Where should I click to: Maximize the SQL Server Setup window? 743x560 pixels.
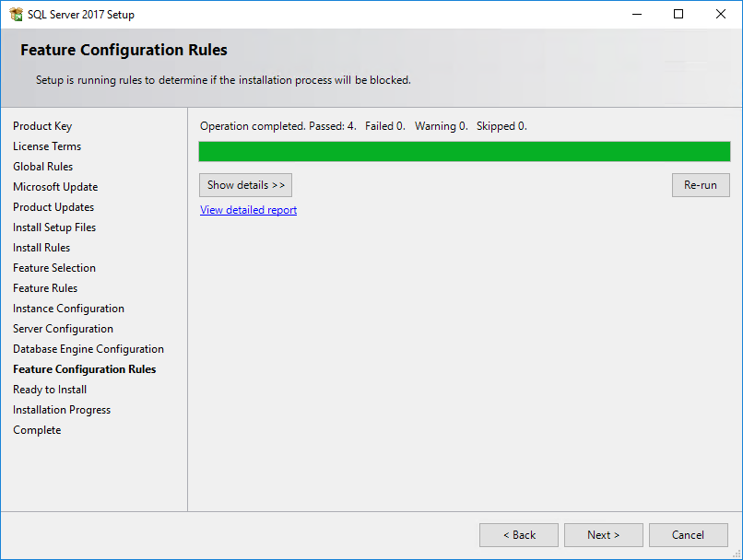click(x=678, y=14)
